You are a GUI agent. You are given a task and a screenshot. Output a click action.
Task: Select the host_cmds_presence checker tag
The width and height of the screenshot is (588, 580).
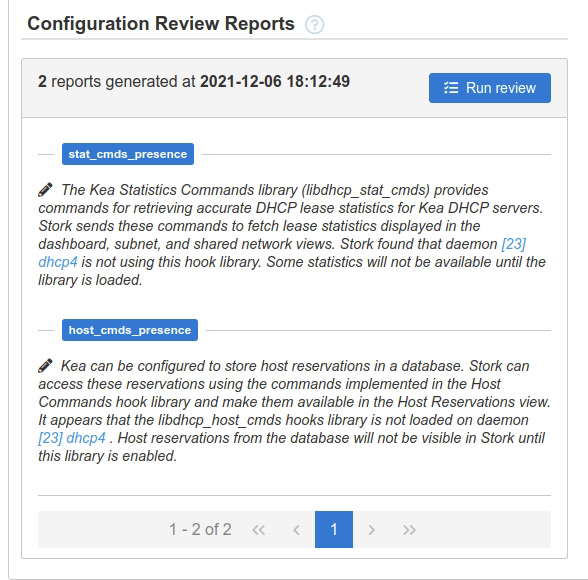pos(130,330)
